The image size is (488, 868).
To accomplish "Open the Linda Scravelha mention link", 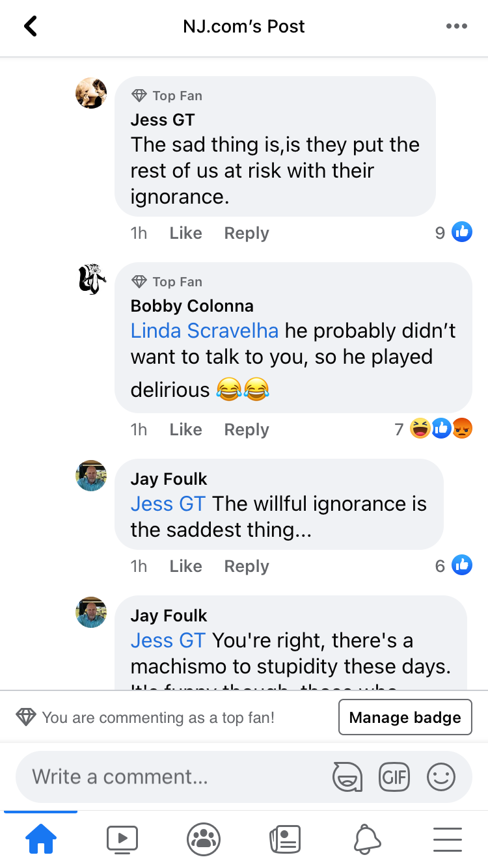I will pos(204,331).
